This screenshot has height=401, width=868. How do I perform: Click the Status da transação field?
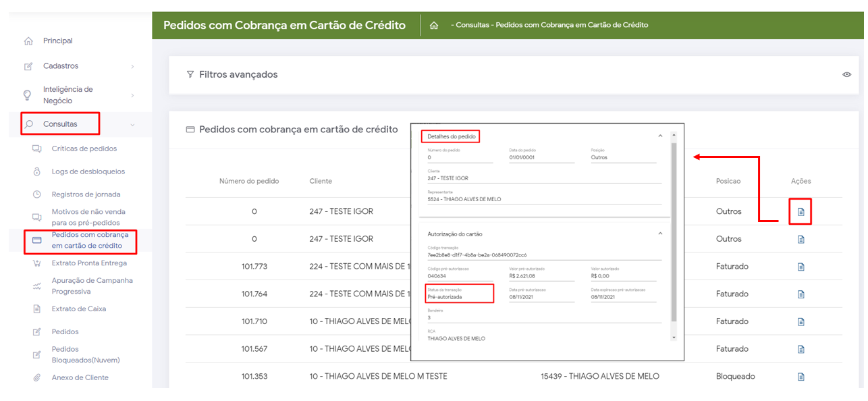[x=459, y=296]
